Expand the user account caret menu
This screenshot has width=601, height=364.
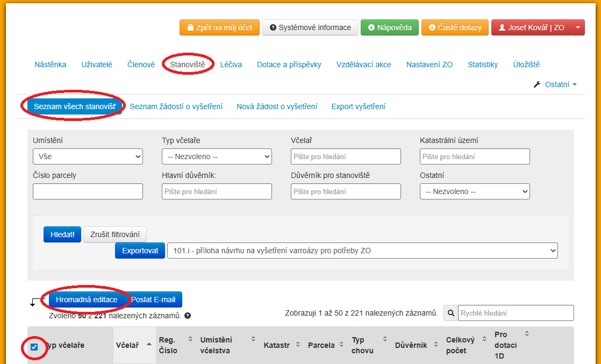577,27
